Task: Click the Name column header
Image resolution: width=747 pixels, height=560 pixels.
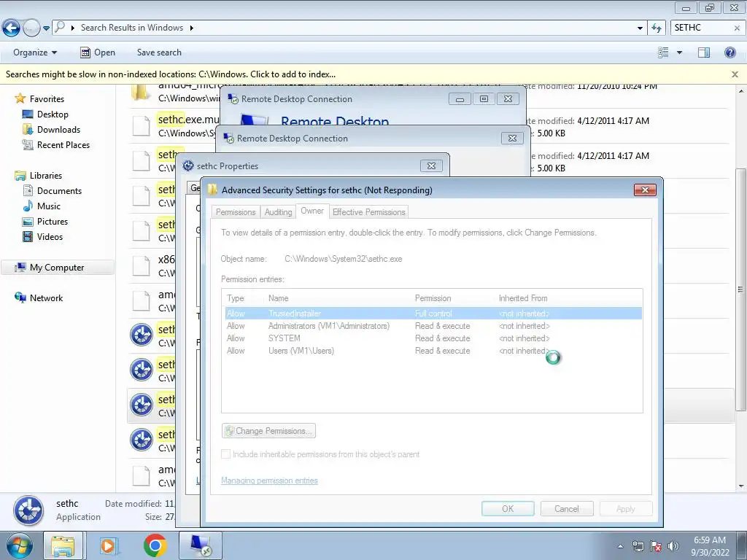Action: [x=278, y=298]
